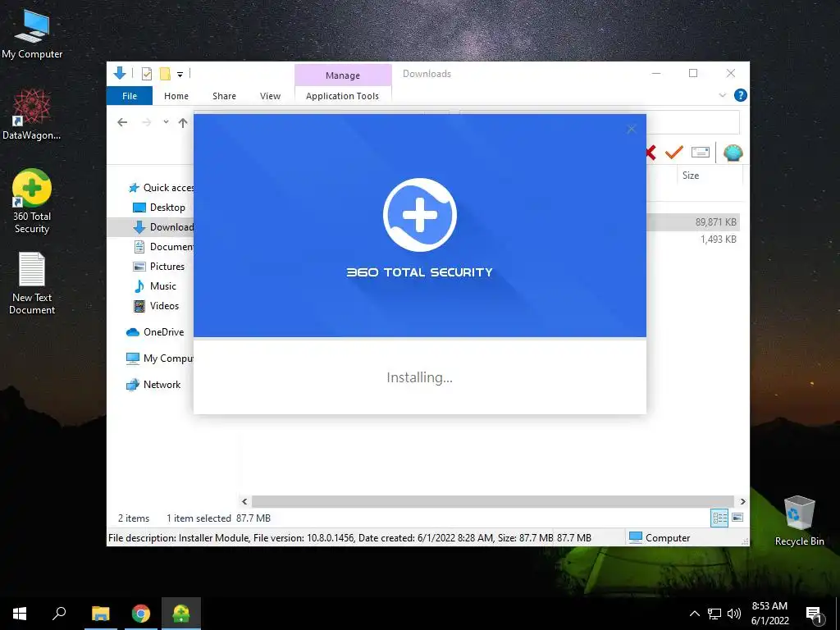Screen dimensions: 840x630
Task: Open the Application Tools tab
Action: pyautogui.click(x=342, y=96)
